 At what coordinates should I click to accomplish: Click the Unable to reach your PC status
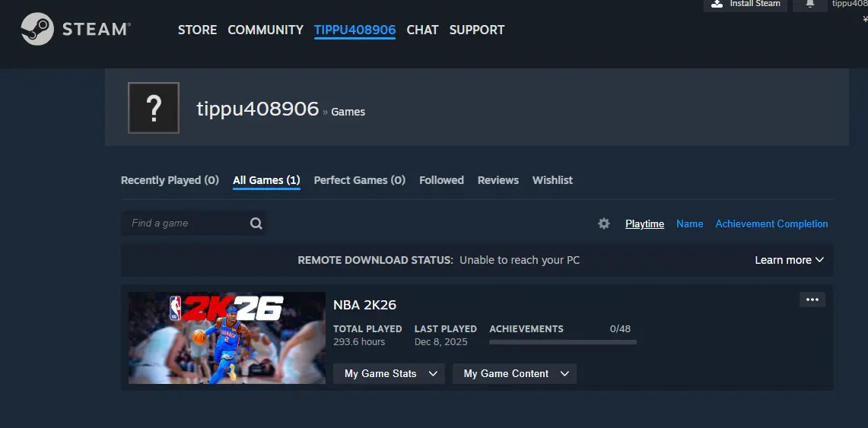click(x=520, y=260)
